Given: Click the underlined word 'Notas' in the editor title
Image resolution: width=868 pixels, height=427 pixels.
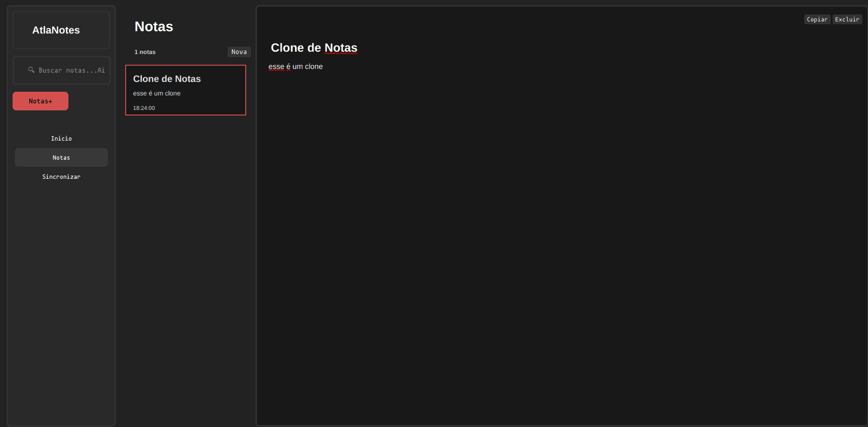Looking at the screenshot, I should pos(341,48).
